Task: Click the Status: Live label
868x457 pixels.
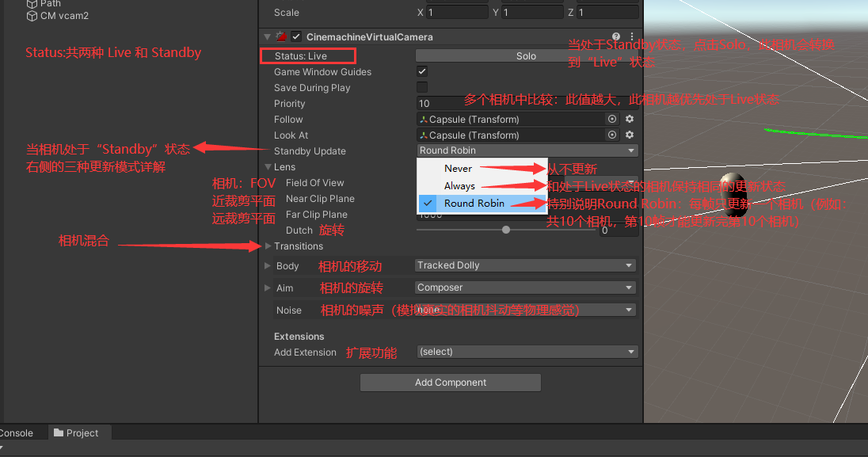Action: [x=301, y=56]
